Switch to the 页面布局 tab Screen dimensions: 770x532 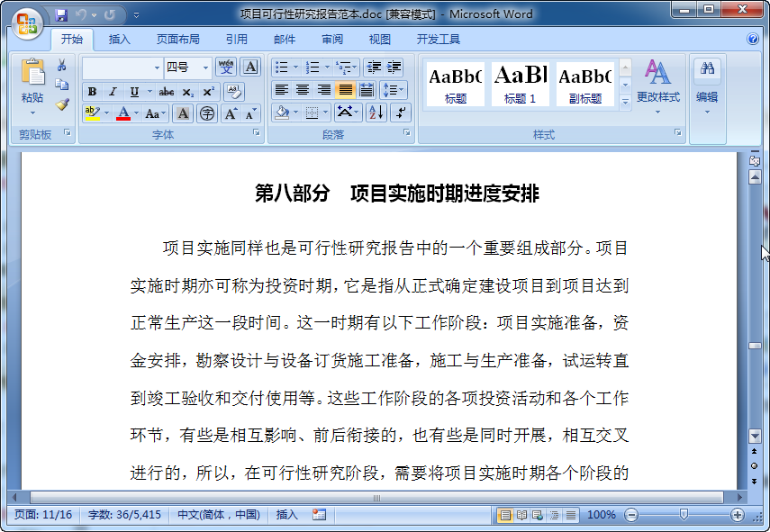tap(177, 40)
